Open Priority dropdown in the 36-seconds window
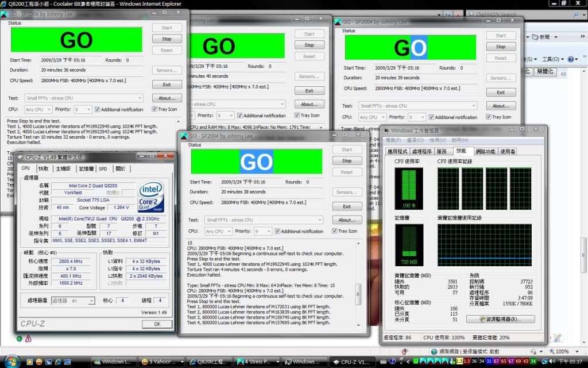This screenshot has width=588, height=368. point(83,109)
